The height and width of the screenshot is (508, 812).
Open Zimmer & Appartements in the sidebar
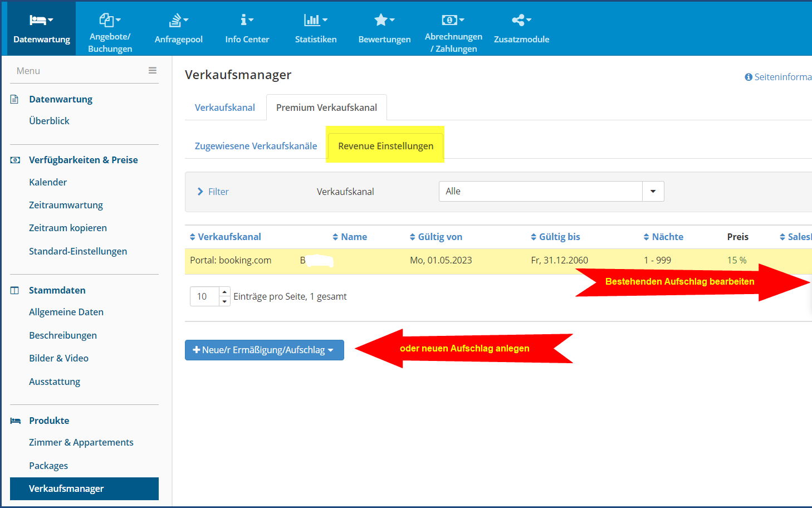(x=81, y=442)
